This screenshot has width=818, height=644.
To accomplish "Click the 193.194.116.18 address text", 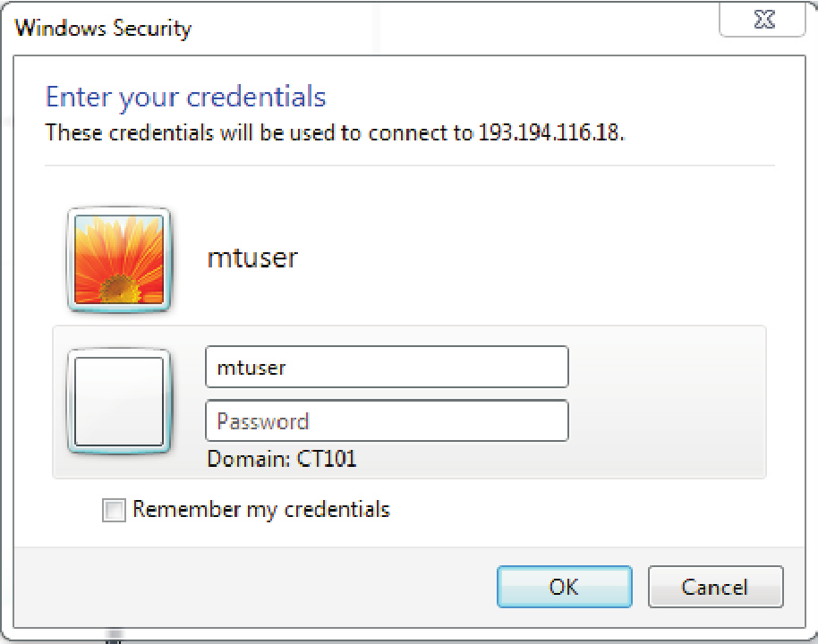I will 550,134.
